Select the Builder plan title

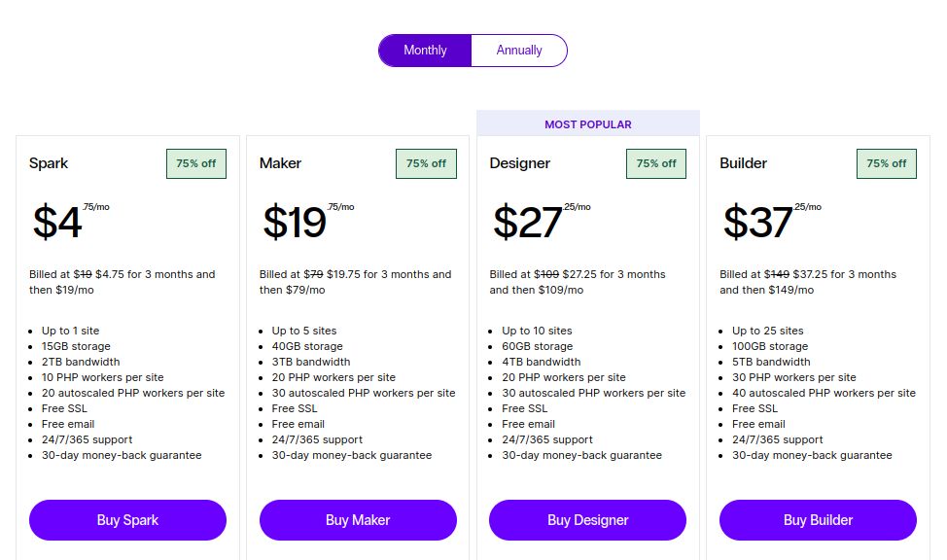[x=743, y=163]
